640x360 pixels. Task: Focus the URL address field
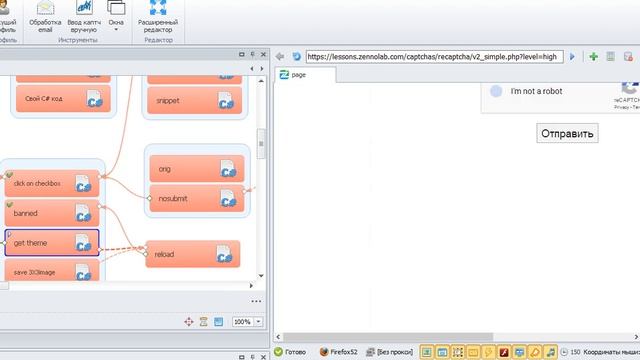[x=435, y=57]
